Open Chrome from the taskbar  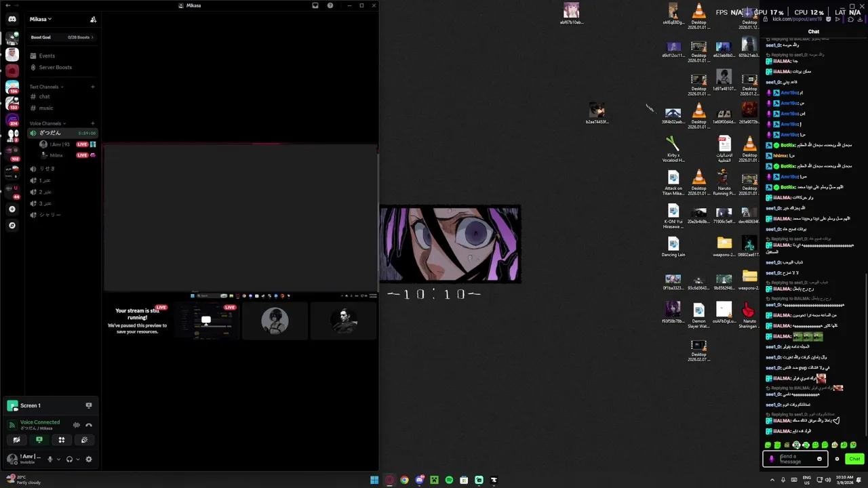pos(404,480)
